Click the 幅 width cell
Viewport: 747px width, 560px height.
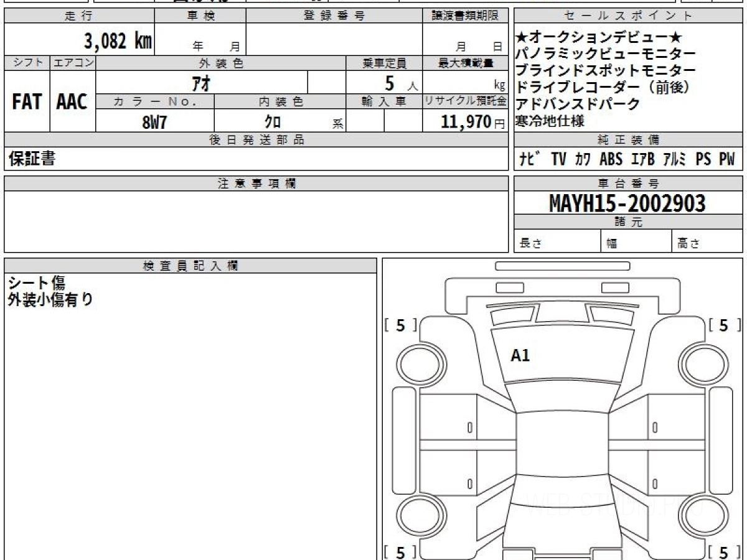click(x=637, y=241)
